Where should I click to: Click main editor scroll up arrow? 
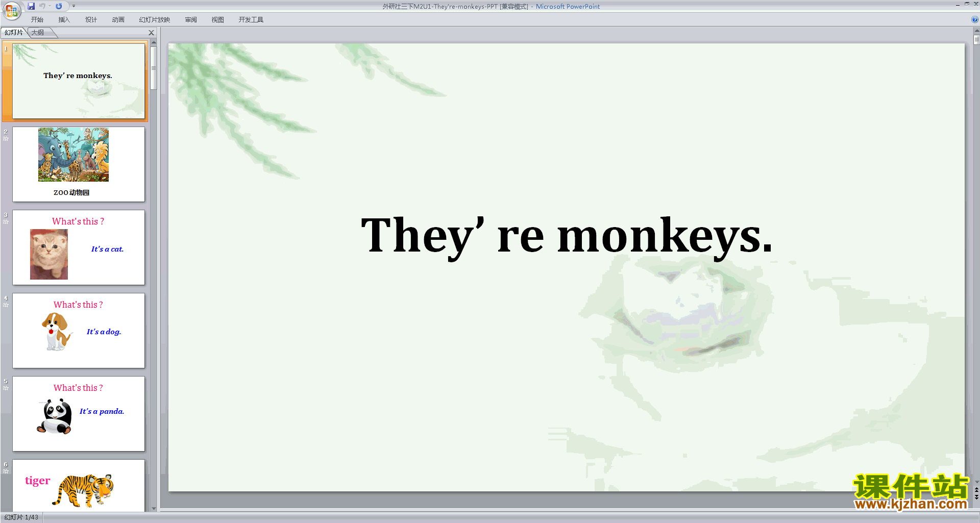point(976,31)
